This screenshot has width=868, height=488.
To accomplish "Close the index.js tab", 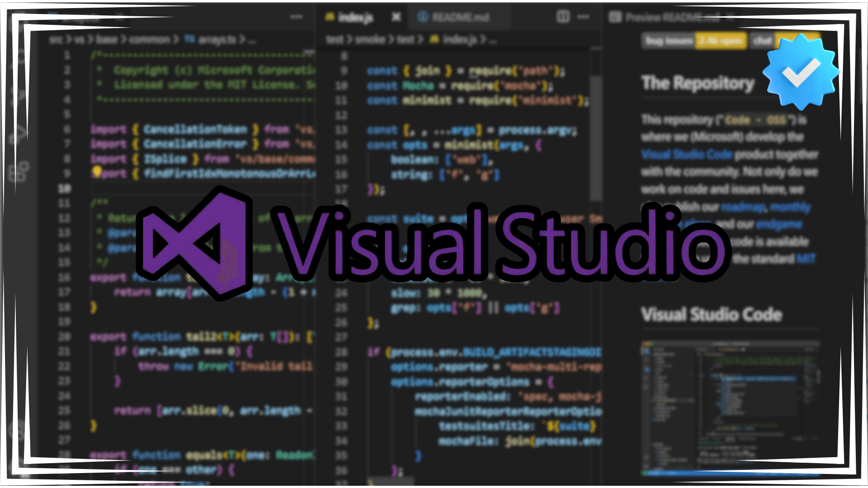I will [x=396, y=17].
